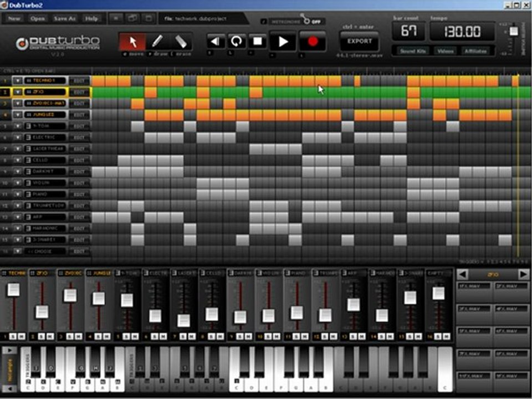Open the Sound Kits tab
The image size is (532, 399).
[412, 51]
